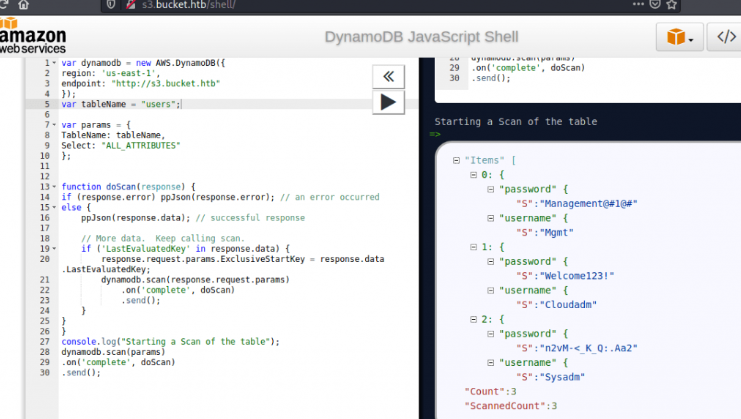The width and height of the screenshot is (741, 419).
Task: Collapse the editor with the double-chevron button
Action: tap(388, 77)
